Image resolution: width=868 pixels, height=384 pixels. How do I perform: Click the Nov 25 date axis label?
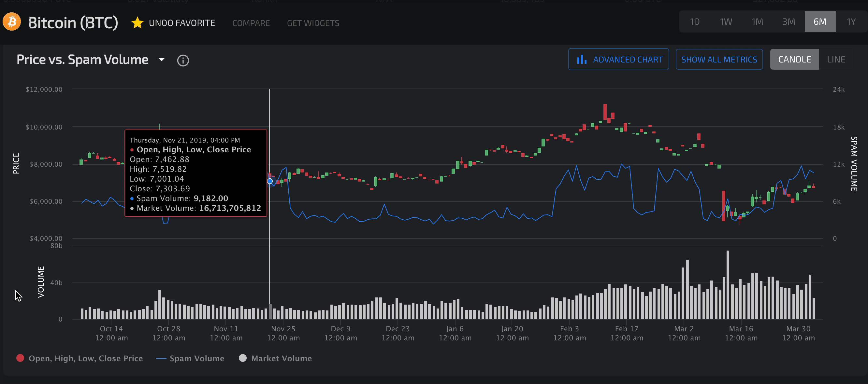[283, 333]
